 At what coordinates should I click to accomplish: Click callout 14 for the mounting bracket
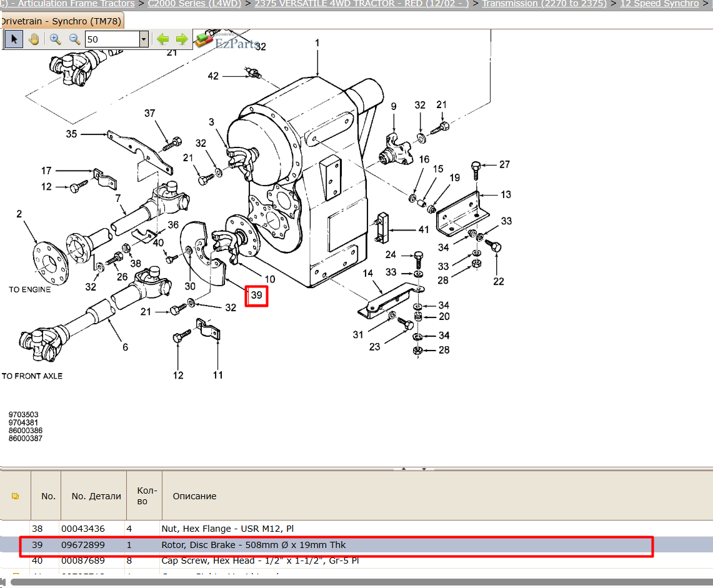[x=368, y=273]
